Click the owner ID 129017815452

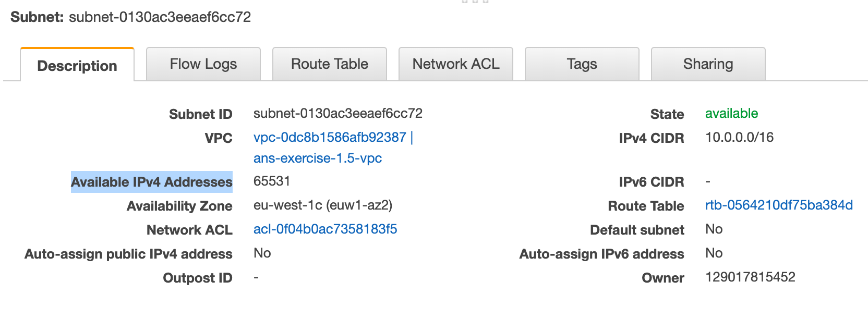tap(750, 277)
